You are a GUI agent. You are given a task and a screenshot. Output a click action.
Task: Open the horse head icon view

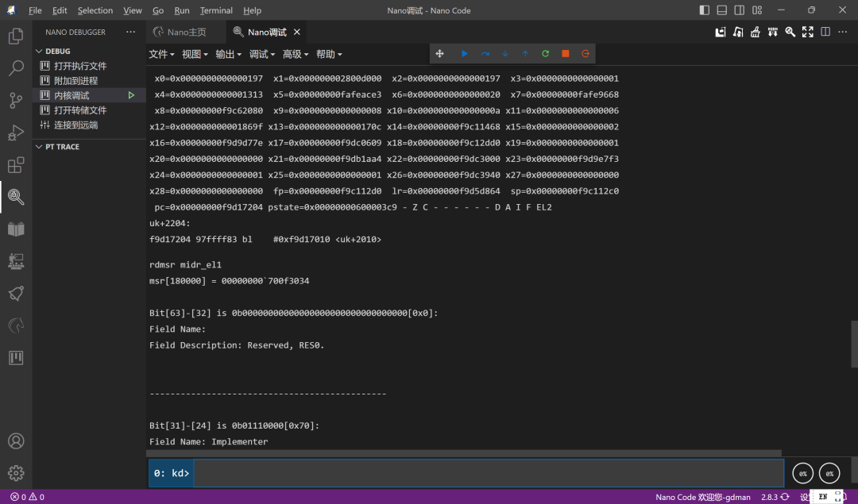pyautogui.click(x=16, y=325)
